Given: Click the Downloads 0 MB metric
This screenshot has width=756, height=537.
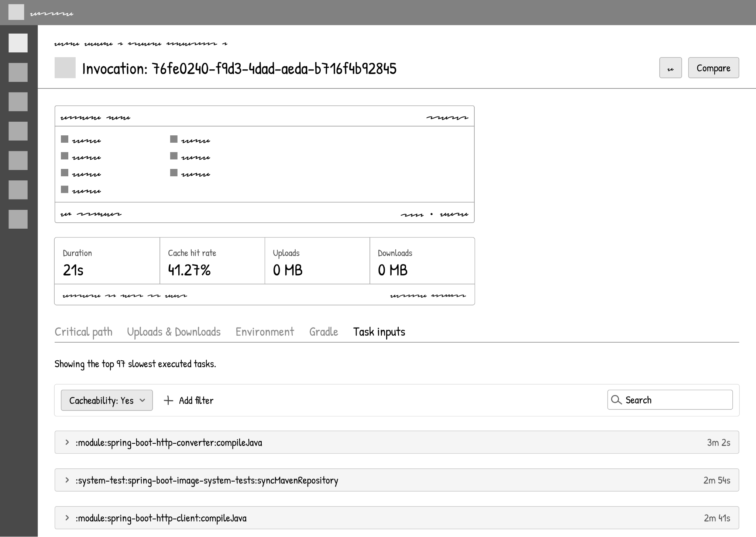Looking at the screenshot, I should tap(422, 261).
